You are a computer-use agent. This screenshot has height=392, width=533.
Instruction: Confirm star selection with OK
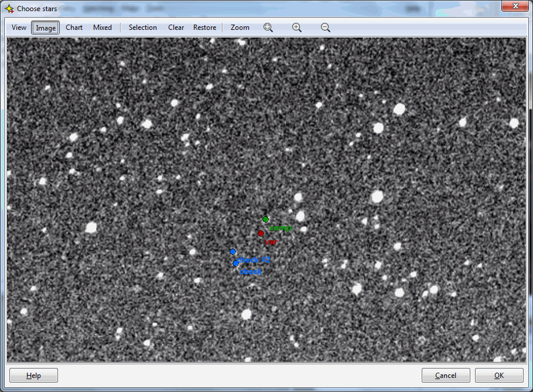click(499, 376)
